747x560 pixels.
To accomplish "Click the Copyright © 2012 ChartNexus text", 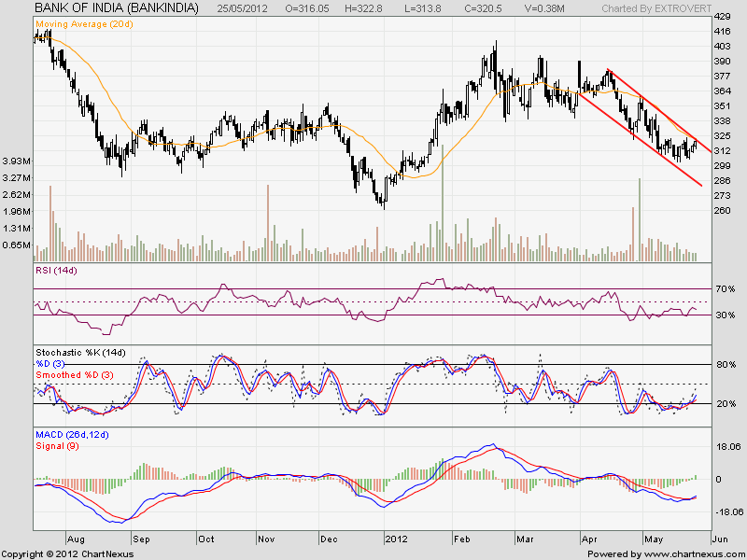I will point(72,553).
